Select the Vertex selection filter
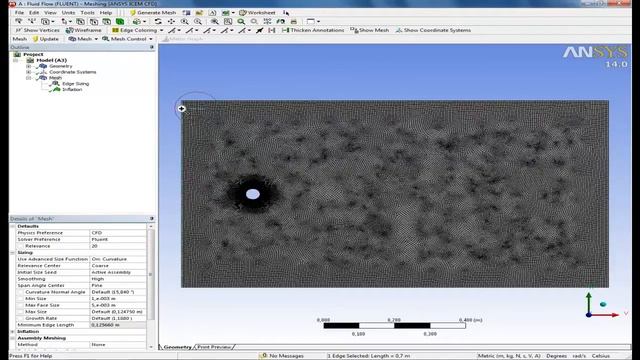Screen dimensions: 640x360 pyautogui.click(x=80, y=21)
